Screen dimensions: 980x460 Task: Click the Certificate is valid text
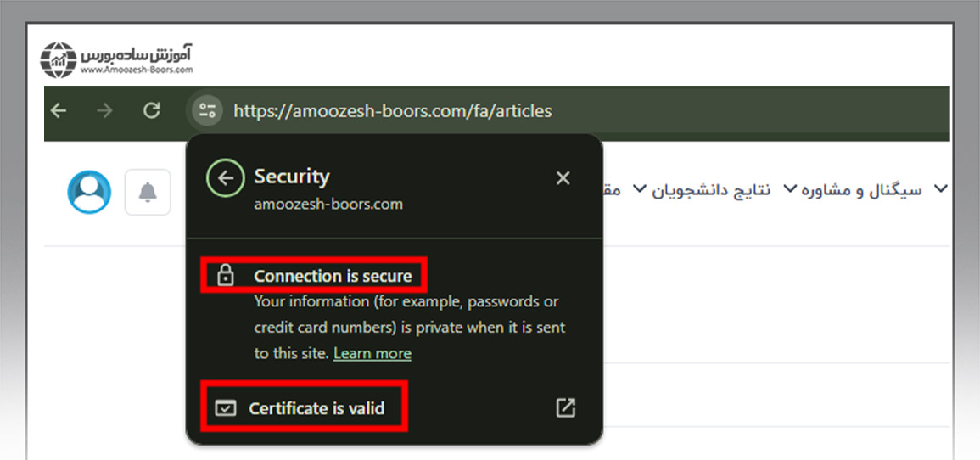pos(316,408)
